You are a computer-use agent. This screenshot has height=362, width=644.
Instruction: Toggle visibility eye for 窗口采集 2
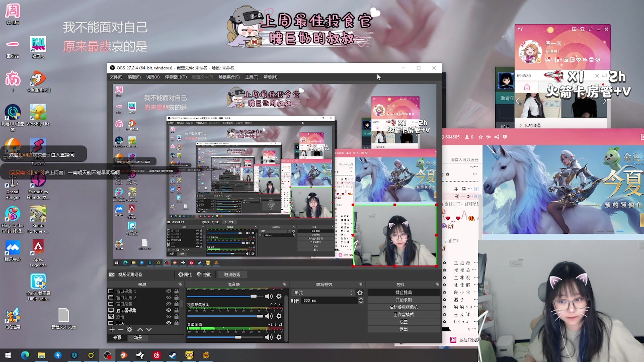pyautogui.click(x=169, y=298)
